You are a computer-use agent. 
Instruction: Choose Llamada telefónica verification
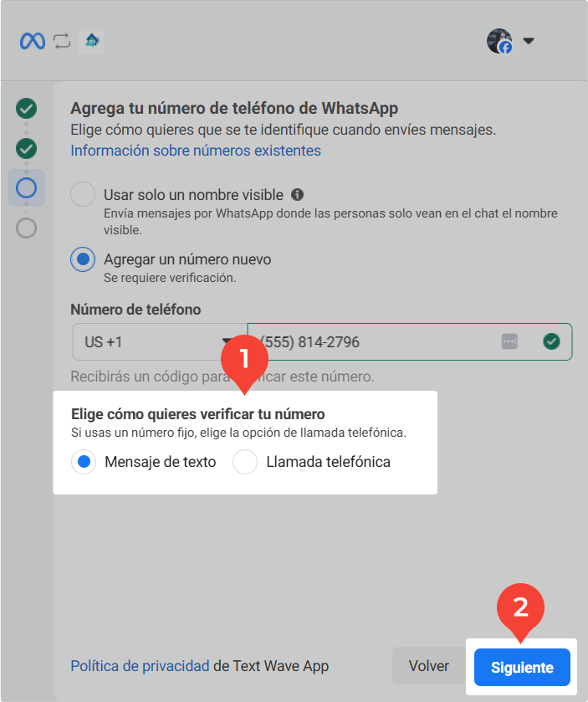pos(245,462)
